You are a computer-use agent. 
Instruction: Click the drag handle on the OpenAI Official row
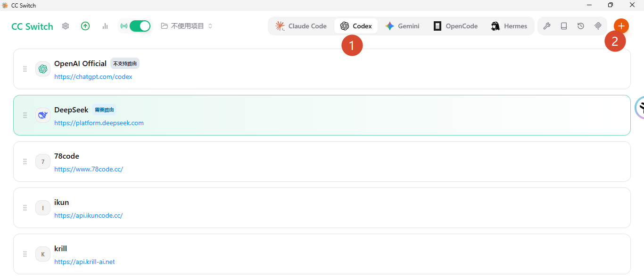point(25,69)
